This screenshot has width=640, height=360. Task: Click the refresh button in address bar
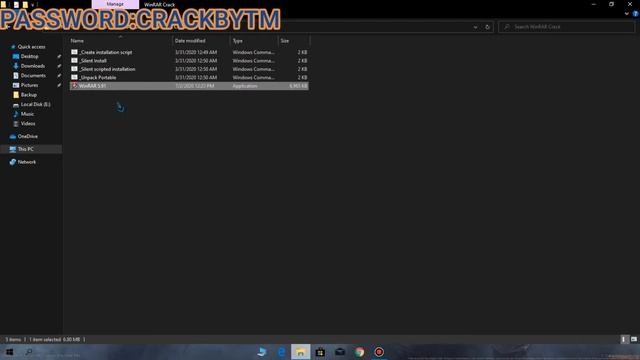[487, 27]
